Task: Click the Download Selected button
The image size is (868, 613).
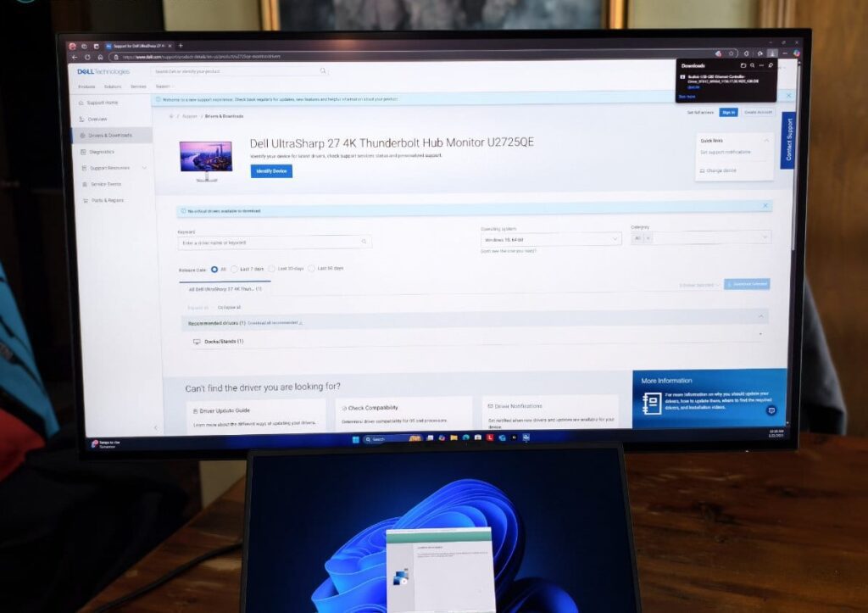Action: coord(747,284)
